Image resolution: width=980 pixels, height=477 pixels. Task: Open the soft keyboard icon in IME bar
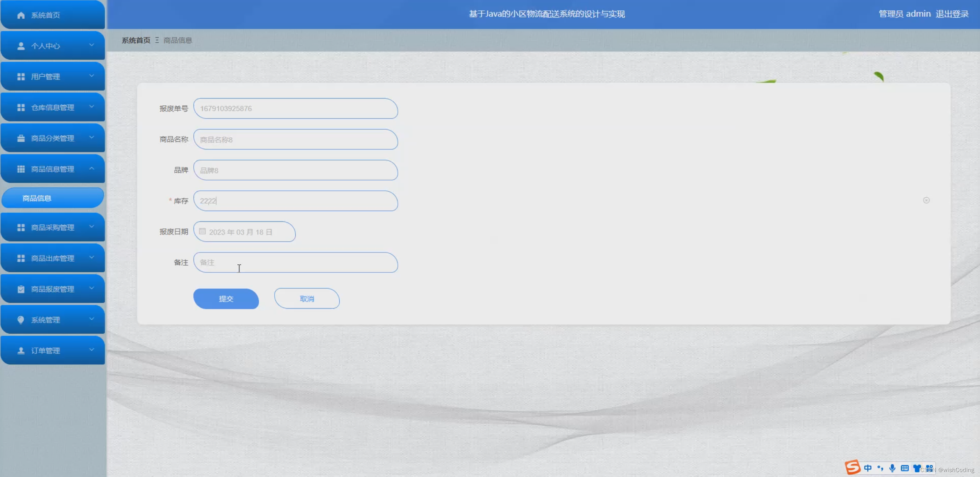pos(905,468)
